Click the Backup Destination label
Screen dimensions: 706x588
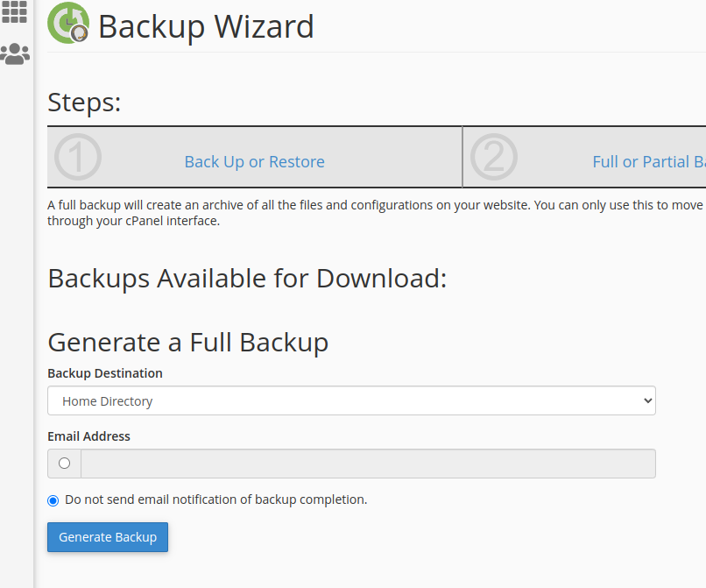(105, 373)
